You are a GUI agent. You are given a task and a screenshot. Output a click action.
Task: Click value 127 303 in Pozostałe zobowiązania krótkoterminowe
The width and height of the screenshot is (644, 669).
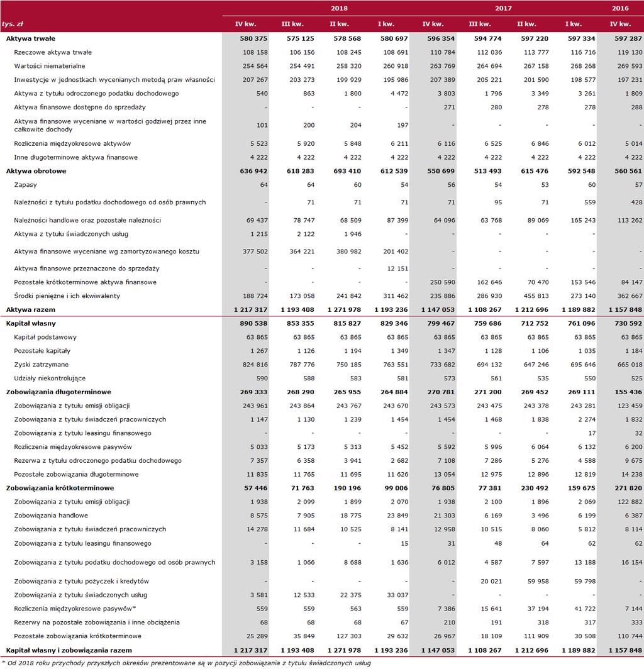(348, 636)
